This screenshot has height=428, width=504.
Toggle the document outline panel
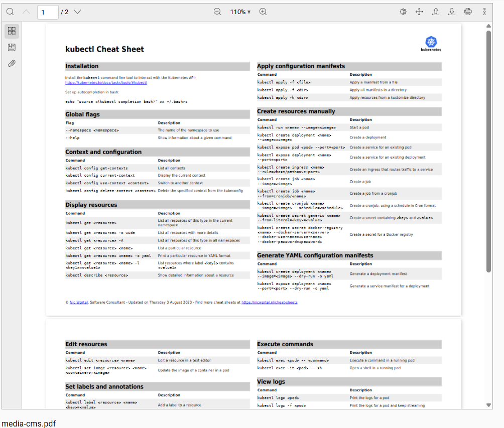(x=12, y=47)
